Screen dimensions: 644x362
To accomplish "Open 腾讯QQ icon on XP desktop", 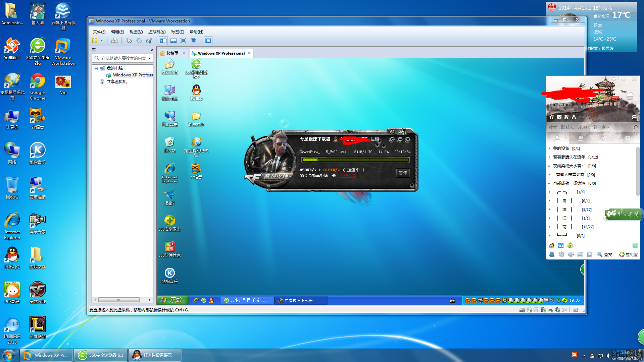I will pos(196,93).
